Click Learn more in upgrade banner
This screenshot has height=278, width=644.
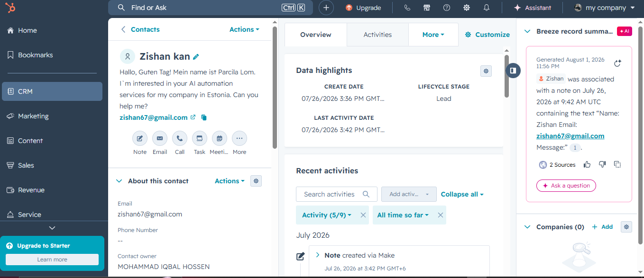coord(52,260)
